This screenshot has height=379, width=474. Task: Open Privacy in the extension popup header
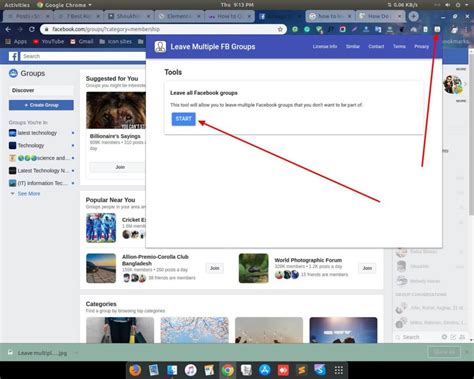click(421, 47)
